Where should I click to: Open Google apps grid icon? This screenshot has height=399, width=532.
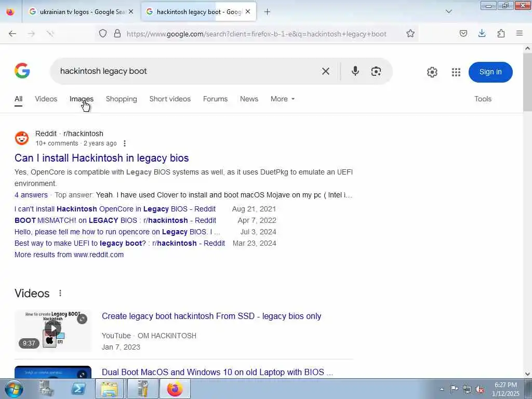tap(456, 72)
